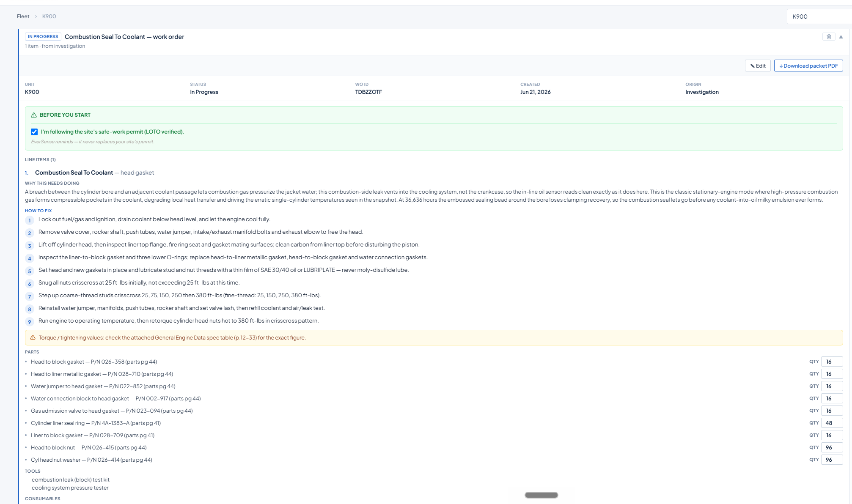The height and width of the screenshot is (504, 852).
Task: Edit quantity for Liner to block gasket
Action: point(832,435)
